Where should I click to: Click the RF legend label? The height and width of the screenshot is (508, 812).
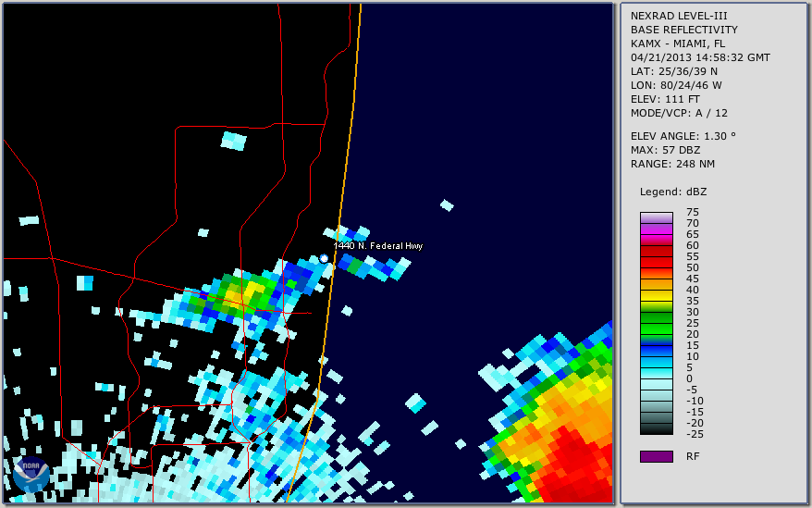coord(693,456)
